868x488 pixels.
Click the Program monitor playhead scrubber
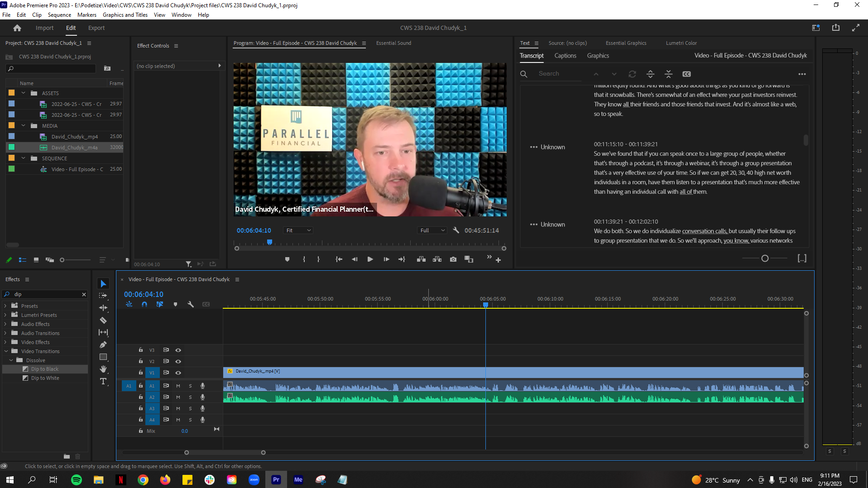(269, 242)
